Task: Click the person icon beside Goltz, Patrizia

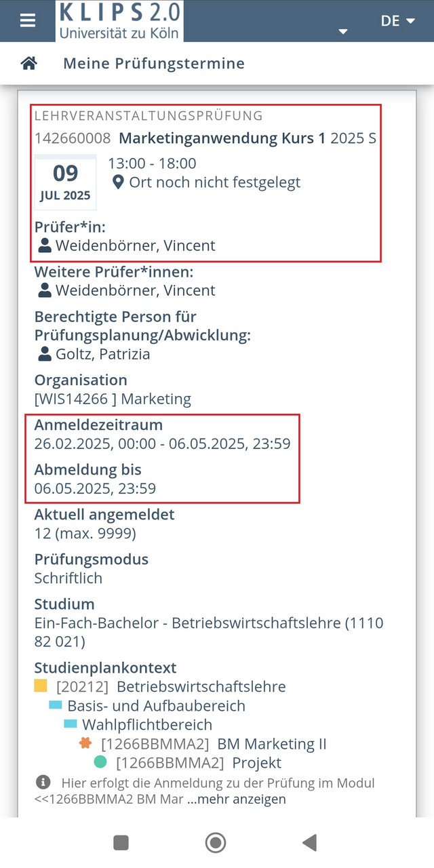Action: pyautogui.click(x=45, y=354)
